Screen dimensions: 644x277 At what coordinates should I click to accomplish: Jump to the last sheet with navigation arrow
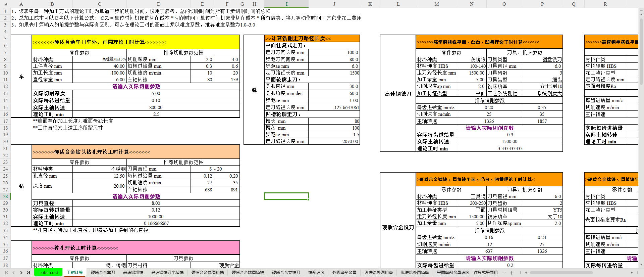click(28, 273)
